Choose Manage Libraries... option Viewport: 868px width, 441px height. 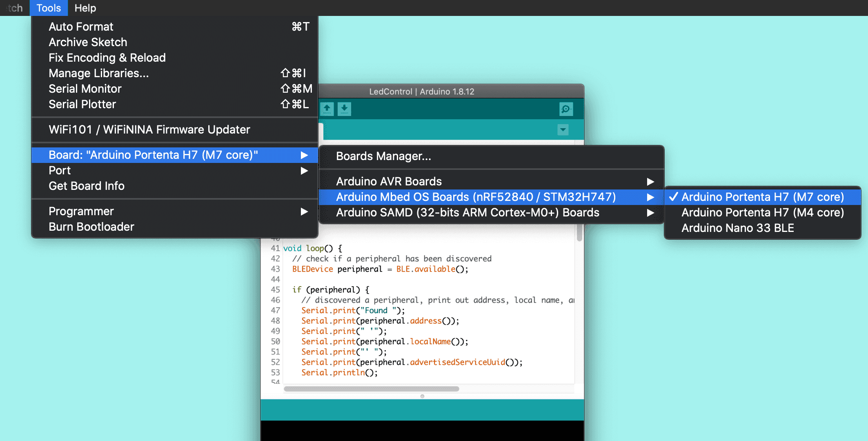(x=98, y=73)
